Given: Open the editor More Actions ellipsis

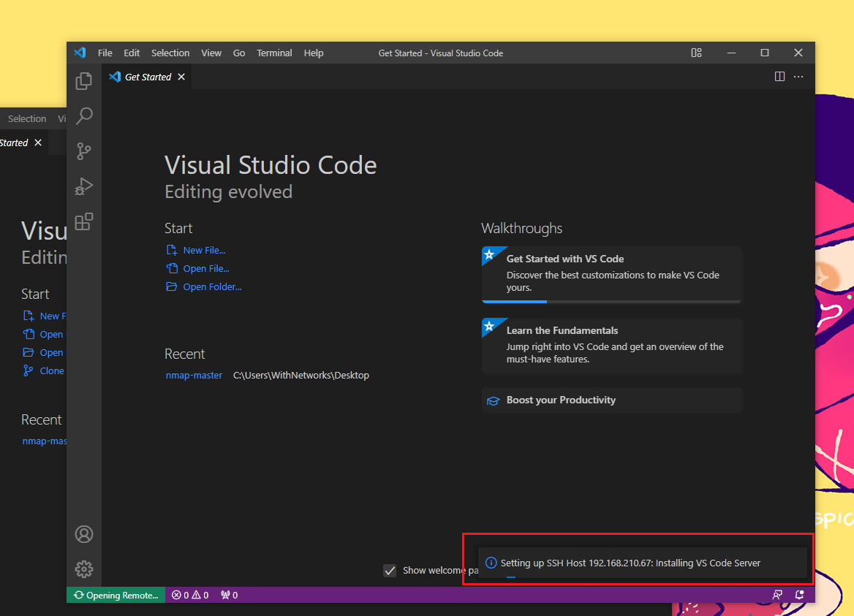Looking at the screenshot, I should tap(798, 77).
